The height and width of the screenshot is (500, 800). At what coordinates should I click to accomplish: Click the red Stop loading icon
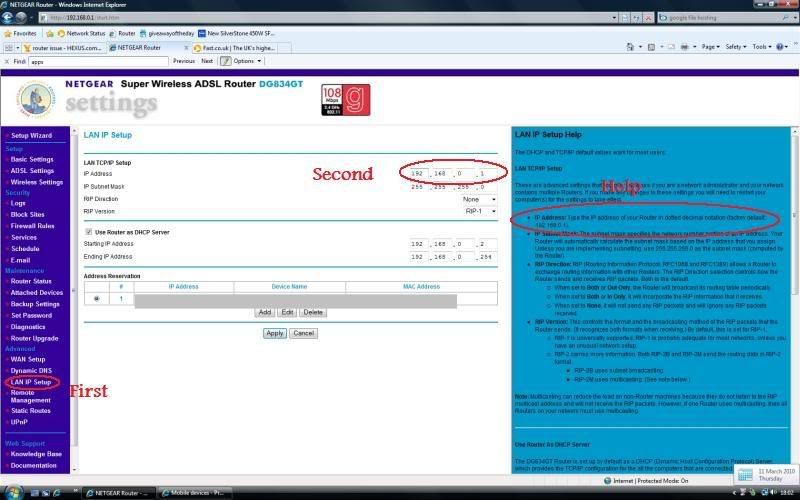(x=648, y=17)
